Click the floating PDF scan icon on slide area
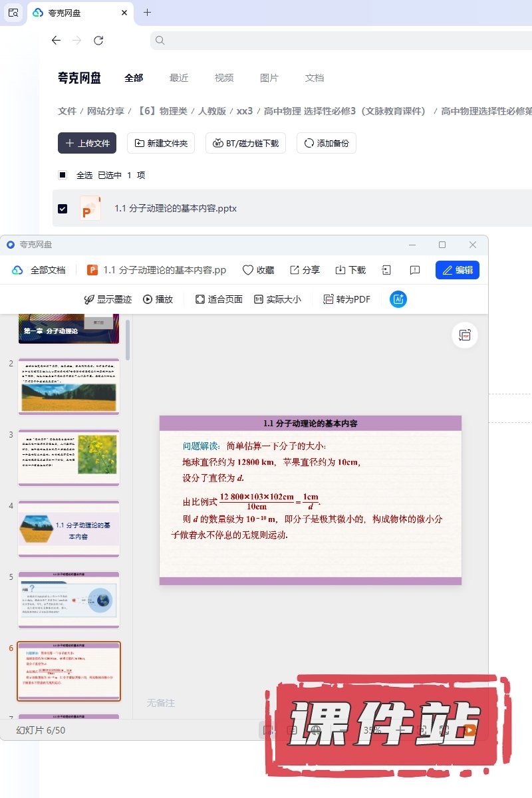The image size is (532, 798). (x=465, y=335)
